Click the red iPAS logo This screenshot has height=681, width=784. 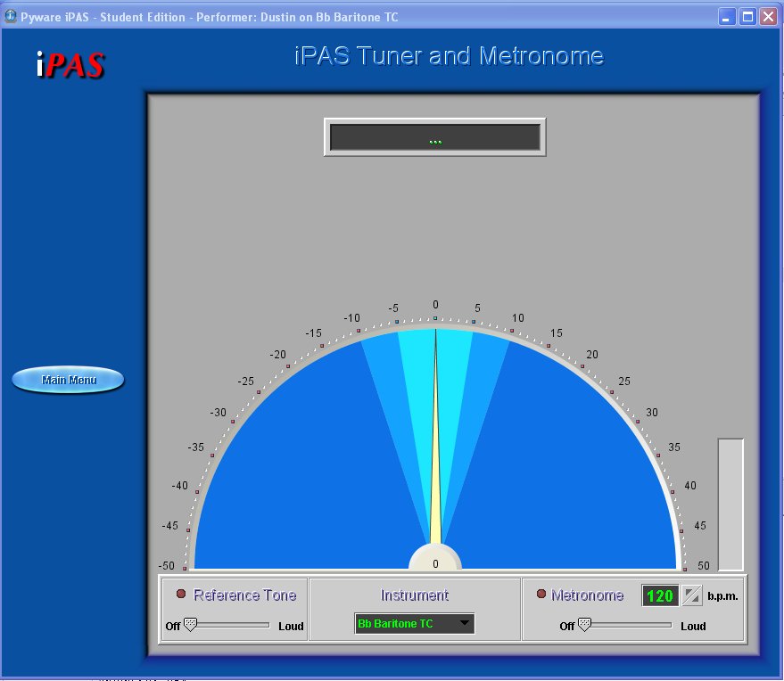click(x=72, y=64)
